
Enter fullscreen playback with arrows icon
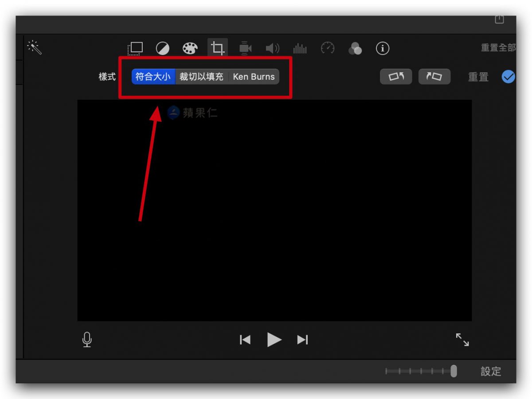462,340
